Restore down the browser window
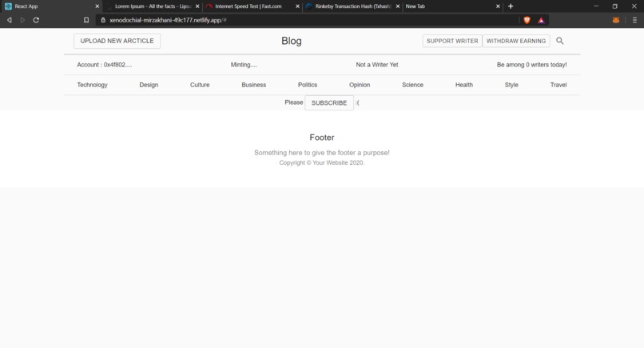644x348 pixels. pos(615,6)
